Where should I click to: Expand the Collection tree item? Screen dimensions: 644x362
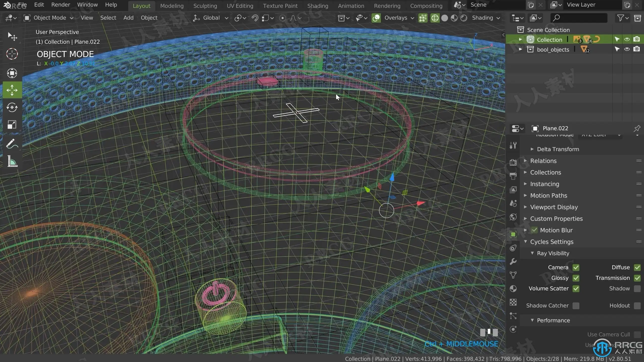coord(520,39)
